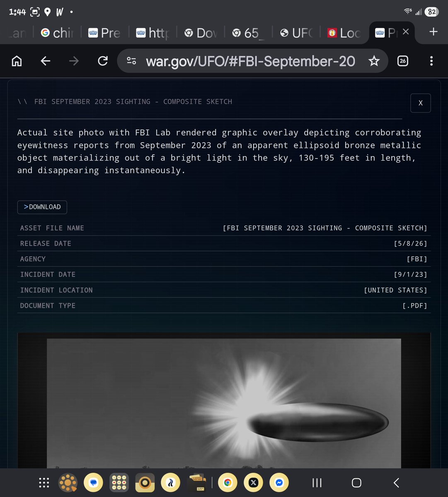Image resolution: width=448 pixels, height=497 pixels.
Task: Close the active tab with its X
Action: coord(406,32)
